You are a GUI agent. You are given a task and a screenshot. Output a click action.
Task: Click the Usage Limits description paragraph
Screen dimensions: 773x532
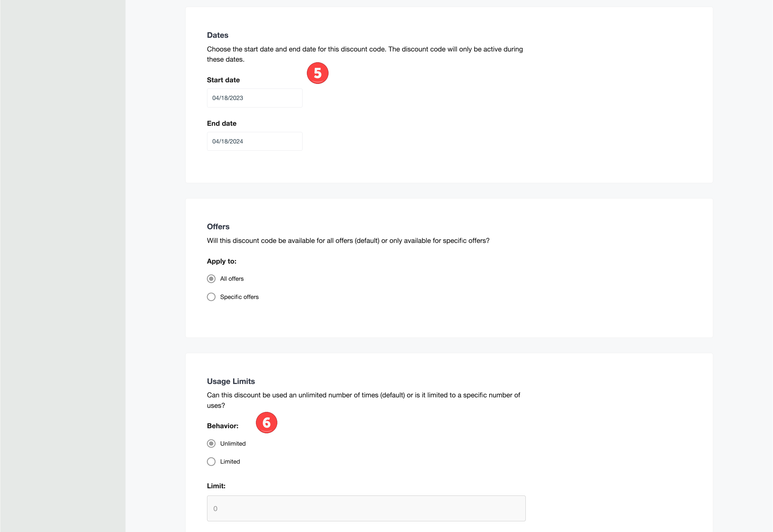point(363,400)
